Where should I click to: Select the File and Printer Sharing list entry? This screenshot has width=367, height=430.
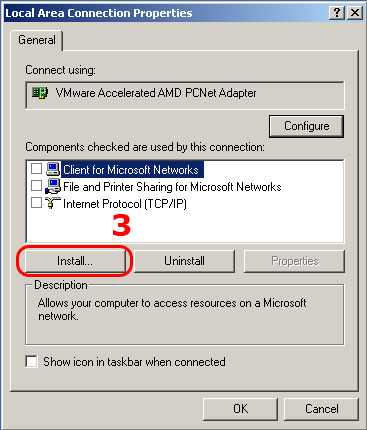[172, 187]
